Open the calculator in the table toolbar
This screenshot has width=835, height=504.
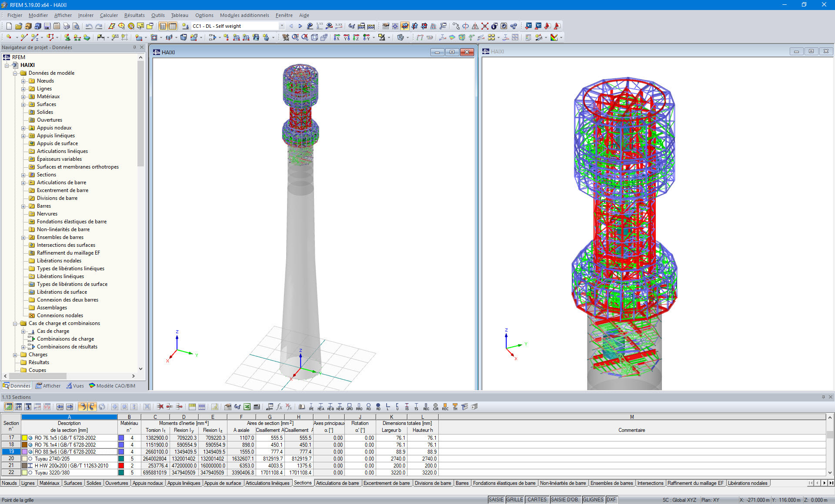257,407
